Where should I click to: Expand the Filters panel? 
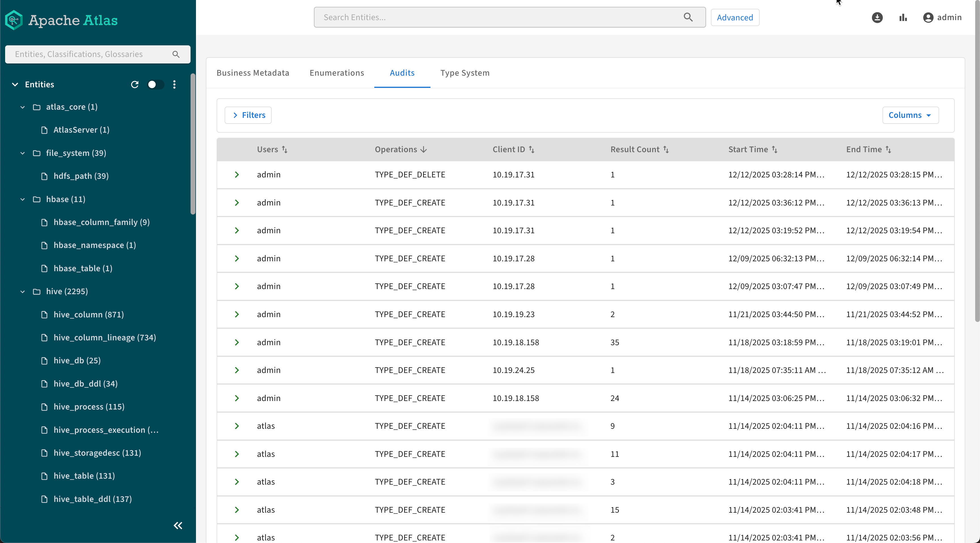tap(248, 115)
